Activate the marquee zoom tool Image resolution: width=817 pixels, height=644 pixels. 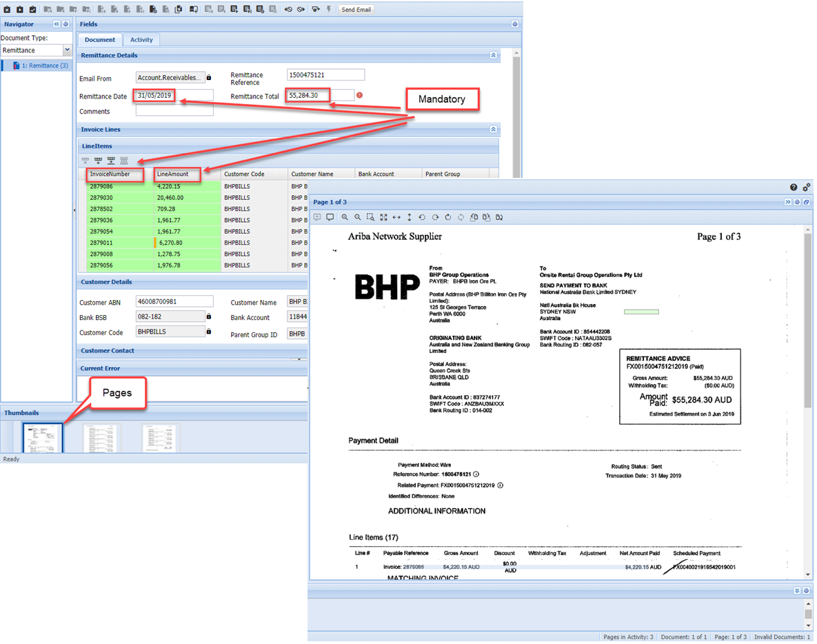pos(371,217)
